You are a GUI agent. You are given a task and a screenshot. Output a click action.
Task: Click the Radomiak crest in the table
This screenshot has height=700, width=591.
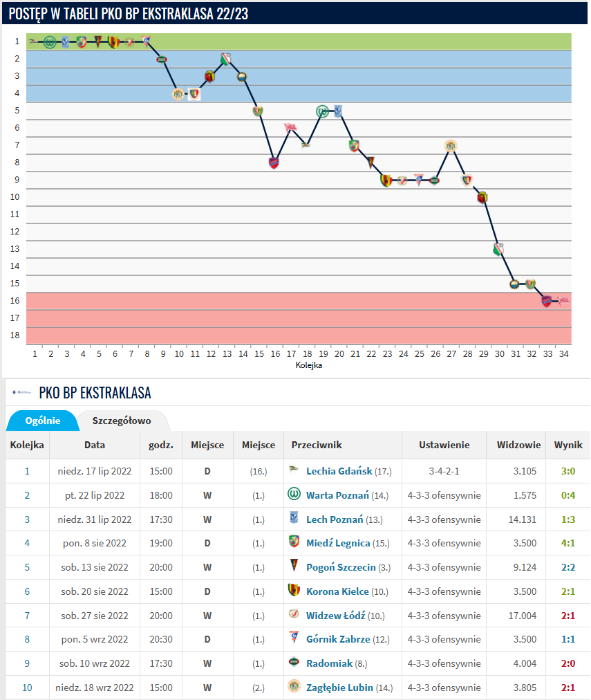coord(294,663)
